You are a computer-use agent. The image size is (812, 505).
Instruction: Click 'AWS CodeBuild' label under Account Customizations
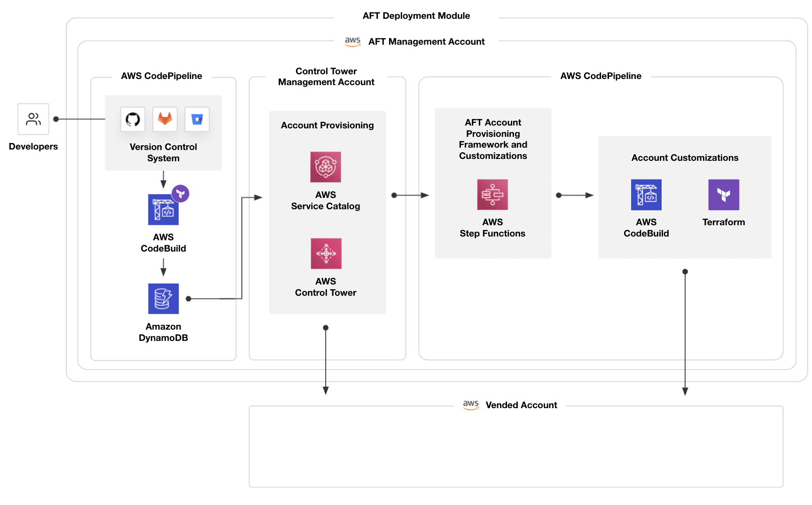click(x=646, y=228)
